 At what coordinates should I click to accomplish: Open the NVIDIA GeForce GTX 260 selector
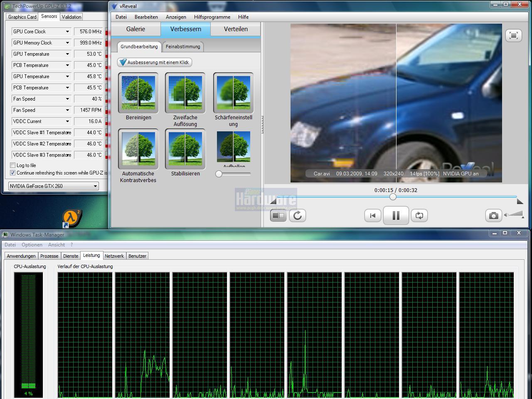54,186
